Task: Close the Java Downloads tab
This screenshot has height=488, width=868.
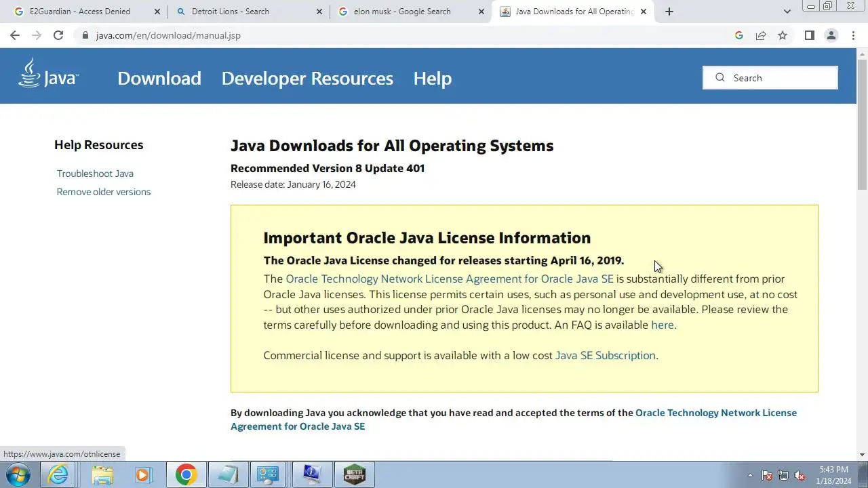Action: [644, 12]
